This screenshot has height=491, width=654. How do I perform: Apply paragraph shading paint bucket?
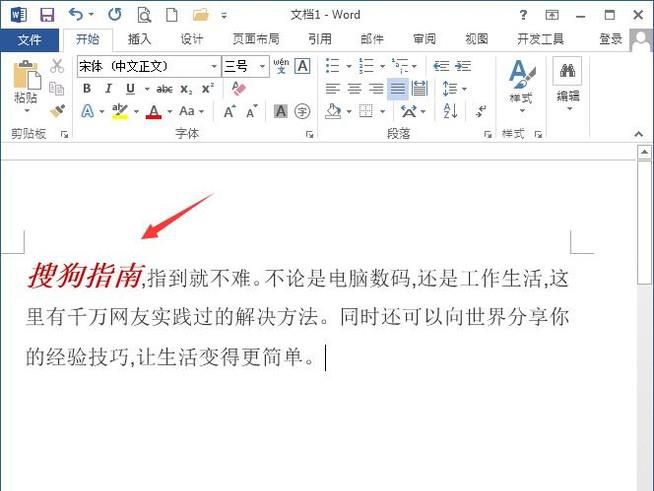(x=333, y=111)
